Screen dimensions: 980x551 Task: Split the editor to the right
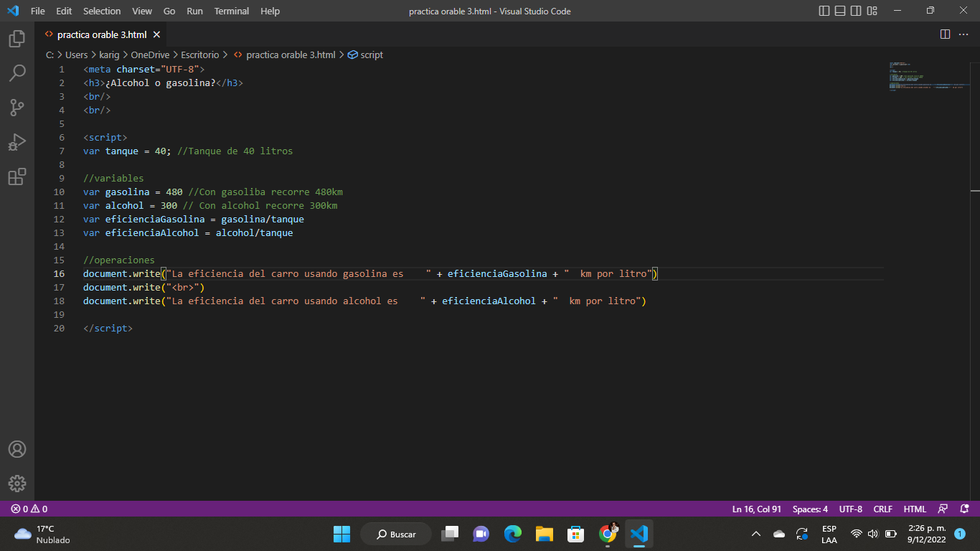(x=945, y=34)
